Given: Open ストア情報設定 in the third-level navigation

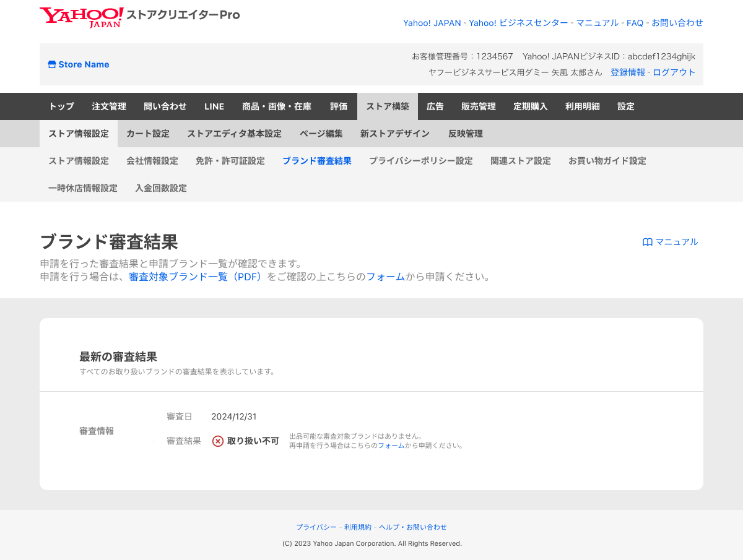Looking at the screenshot, I should point(79,161).
